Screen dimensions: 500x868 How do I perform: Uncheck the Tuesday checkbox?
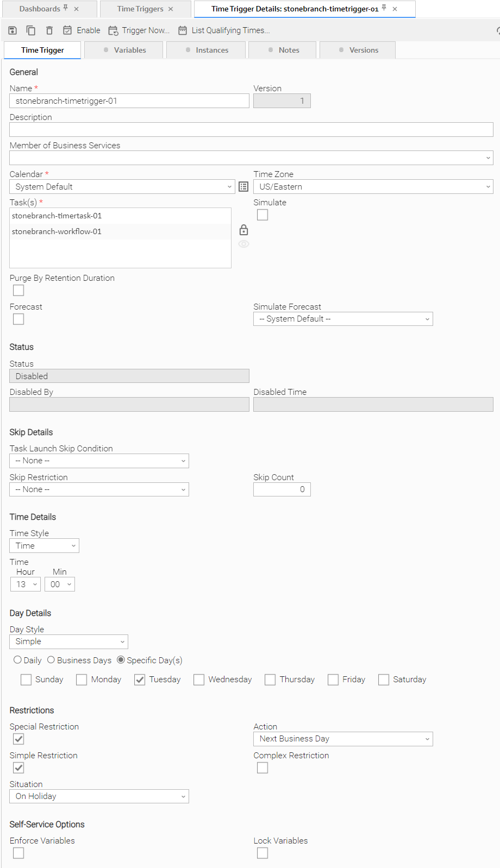(140, 680)
